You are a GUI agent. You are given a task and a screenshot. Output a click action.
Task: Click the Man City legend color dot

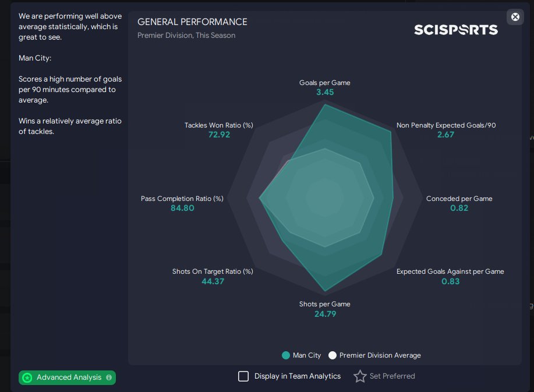coord(285,355)
